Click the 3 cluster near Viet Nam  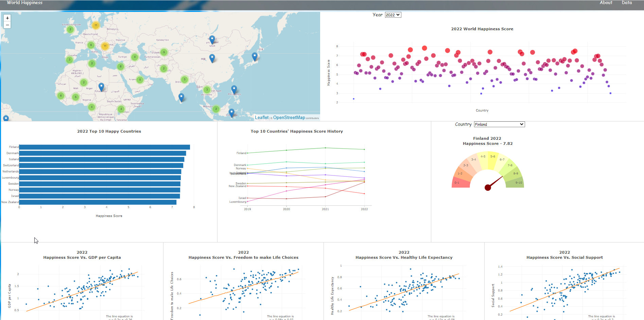pos(207,90)
